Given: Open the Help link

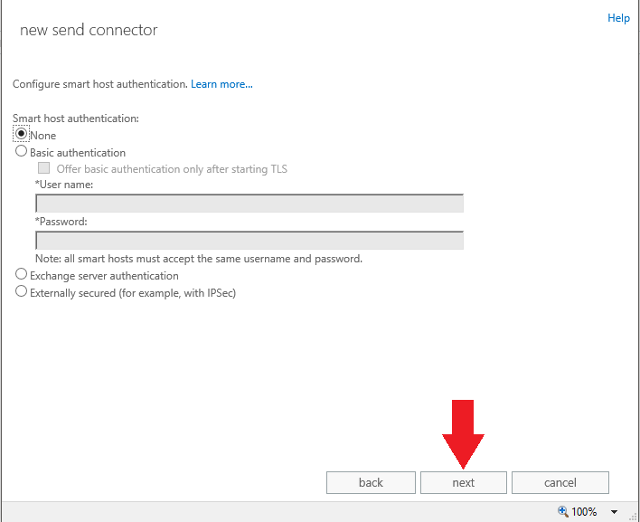Looking at the screenshot, I should tap(618, 18).
